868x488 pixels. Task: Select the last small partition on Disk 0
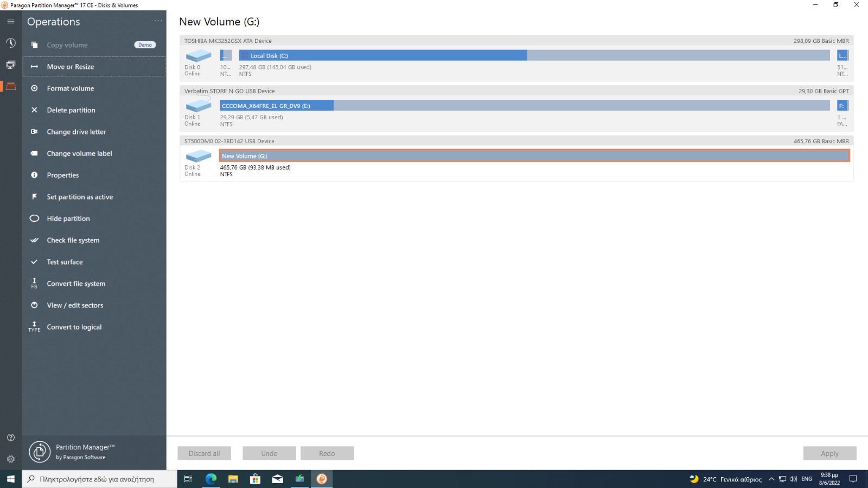click(843, 55)
